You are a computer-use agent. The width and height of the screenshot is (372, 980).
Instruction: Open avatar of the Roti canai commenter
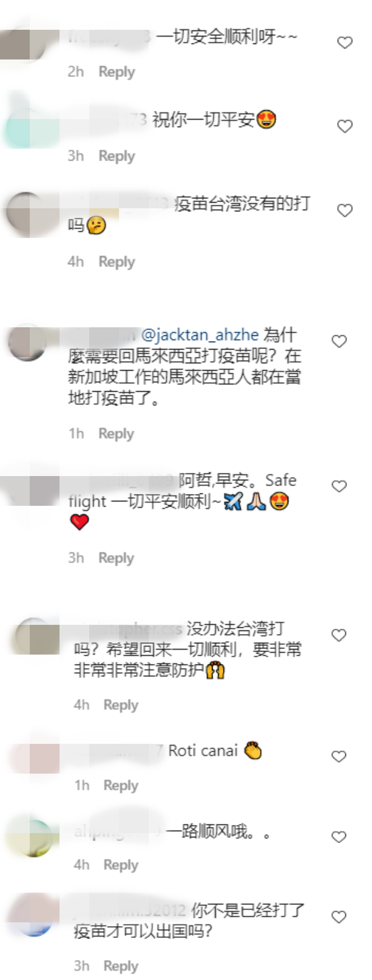34,757
